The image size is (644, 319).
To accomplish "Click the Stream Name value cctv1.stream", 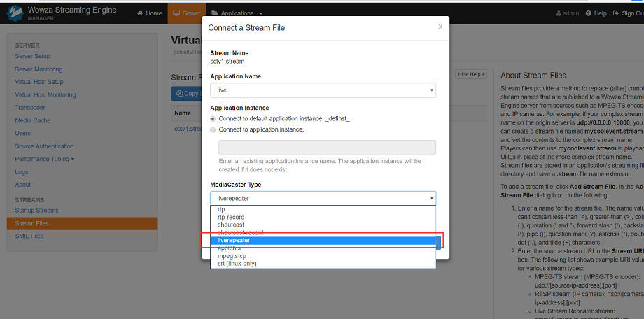I will tap(227, 62).
